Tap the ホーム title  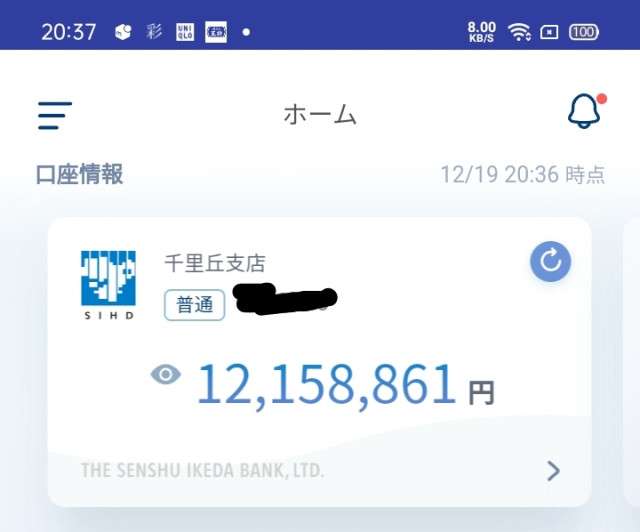[x=320, y=114]
